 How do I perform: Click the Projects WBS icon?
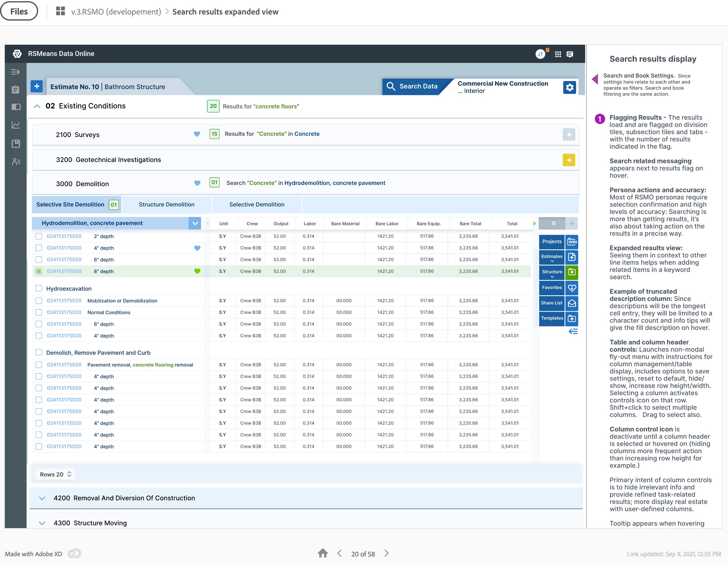pyautogui.click(x=572, y=242)
